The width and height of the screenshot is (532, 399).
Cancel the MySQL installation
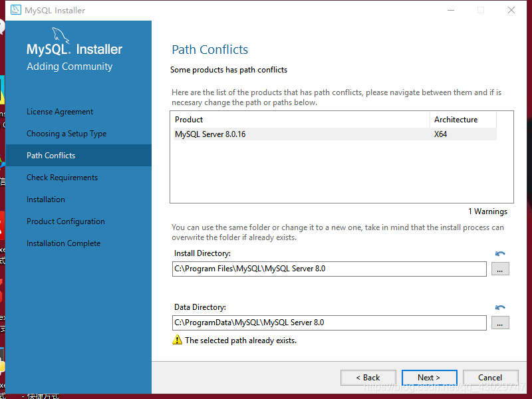pos(490,378)
